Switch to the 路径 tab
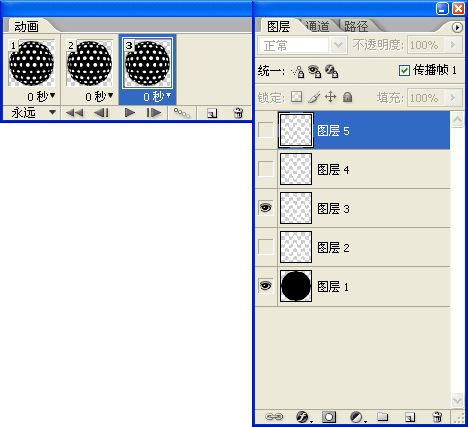 356,26
